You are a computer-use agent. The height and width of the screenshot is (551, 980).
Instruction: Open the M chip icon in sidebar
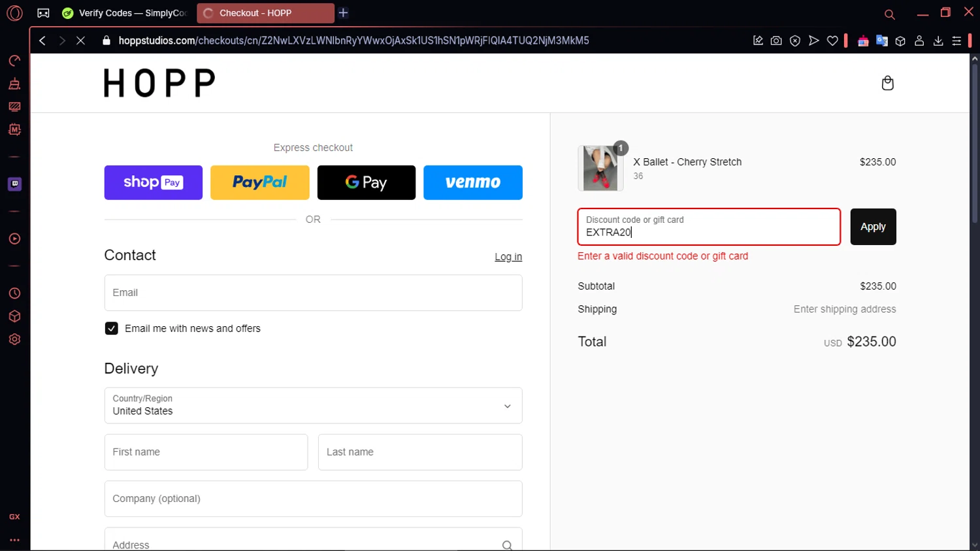tap(14, 129)
